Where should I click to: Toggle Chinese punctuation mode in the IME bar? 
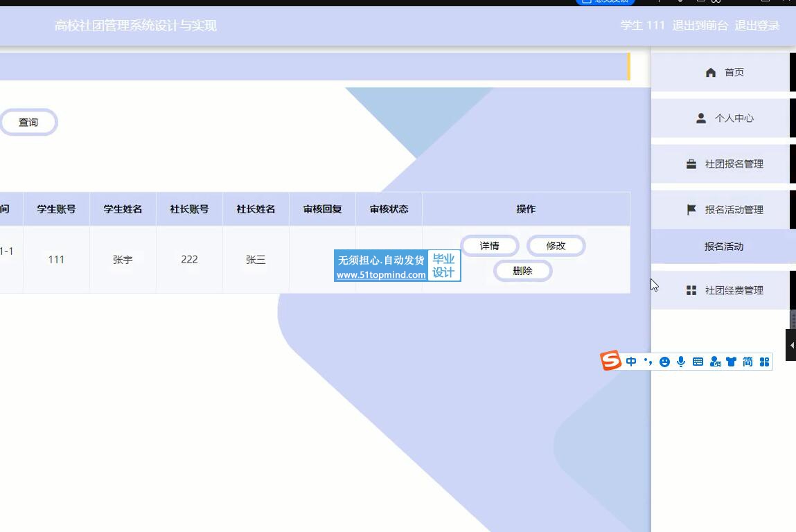[x=648, y=362]
